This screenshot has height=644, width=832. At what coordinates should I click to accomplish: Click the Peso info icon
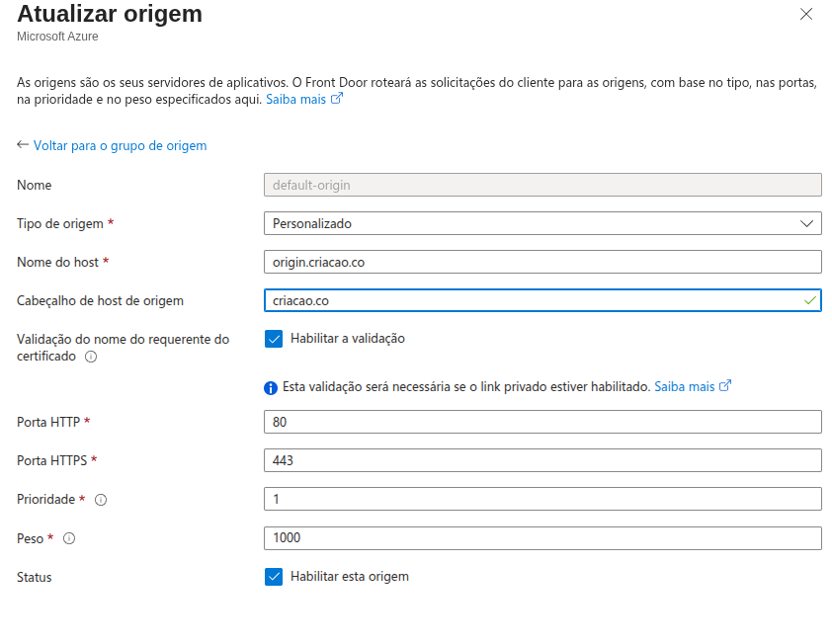coord(69,538)
